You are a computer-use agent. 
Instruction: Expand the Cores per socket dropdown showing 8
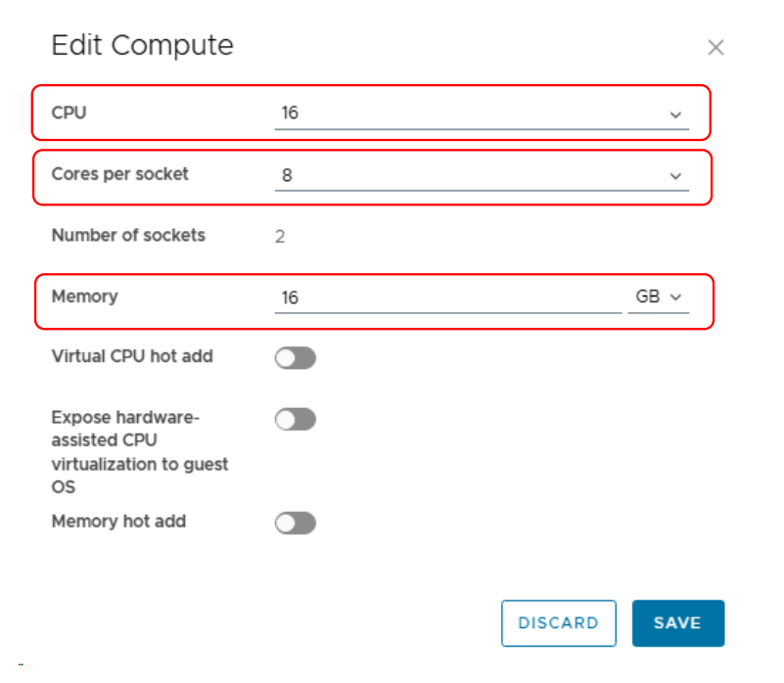tap(470, 176)
